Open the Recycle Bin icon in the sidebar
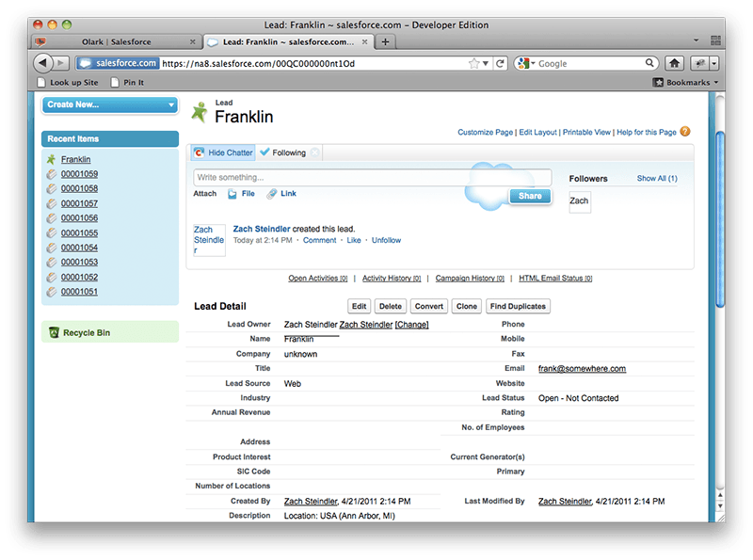753x560 pixels. point(55,332)
